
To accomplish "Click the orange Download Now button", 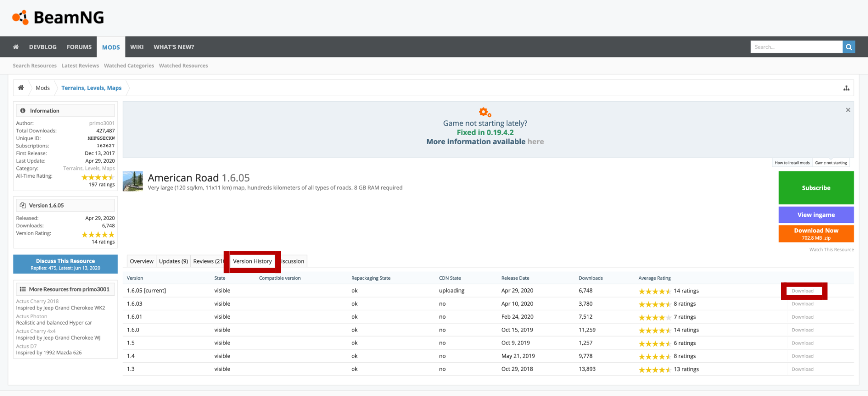I will [x=816, y=233].
